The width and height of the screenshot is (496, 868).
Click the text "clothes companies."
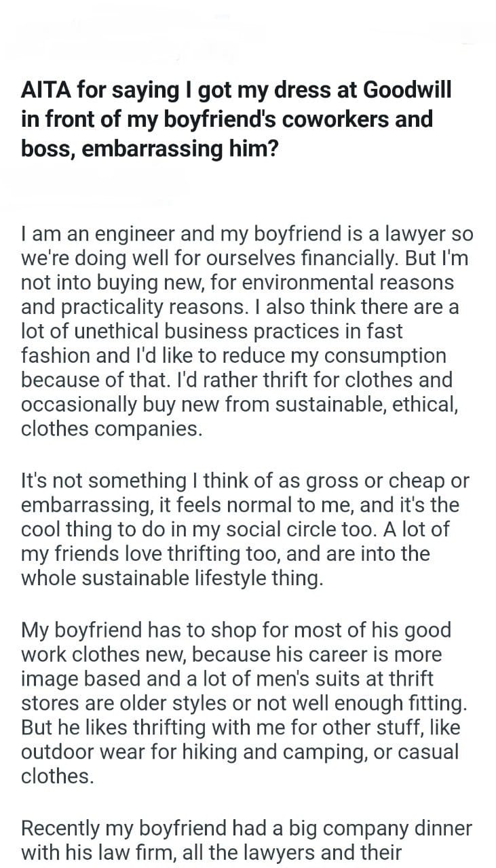112,429
